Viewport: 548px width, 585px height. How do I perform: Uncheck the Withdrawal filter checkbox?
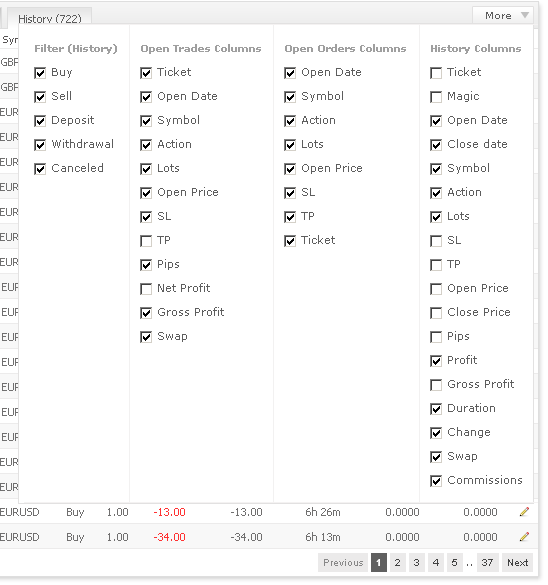click(40, 145)
